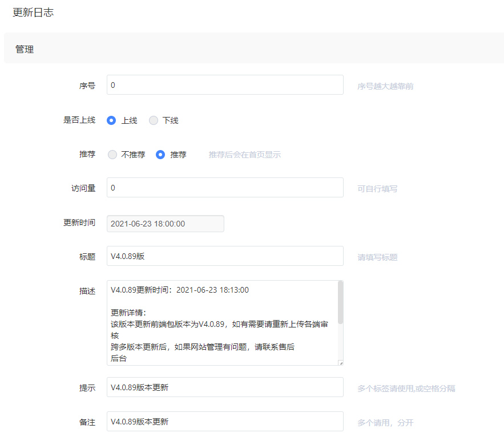Click the 描述 label
The height and width of the screenshot is (441, 504).
[x=87, y=291]
